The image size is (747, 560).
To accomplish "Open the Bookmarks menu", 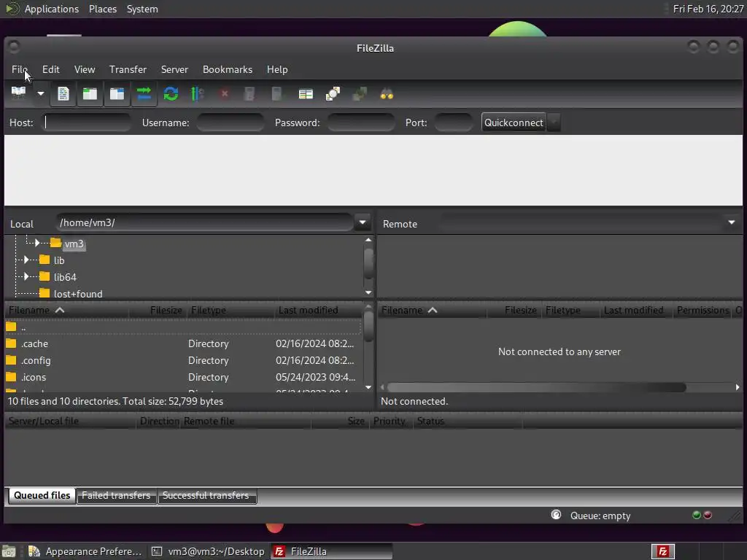I will (x=228, y=69).
